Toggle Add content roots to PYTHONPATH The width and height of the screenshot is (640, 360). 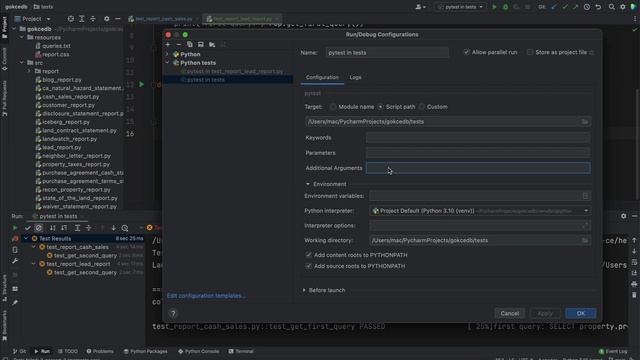click(x=309, y=255)
